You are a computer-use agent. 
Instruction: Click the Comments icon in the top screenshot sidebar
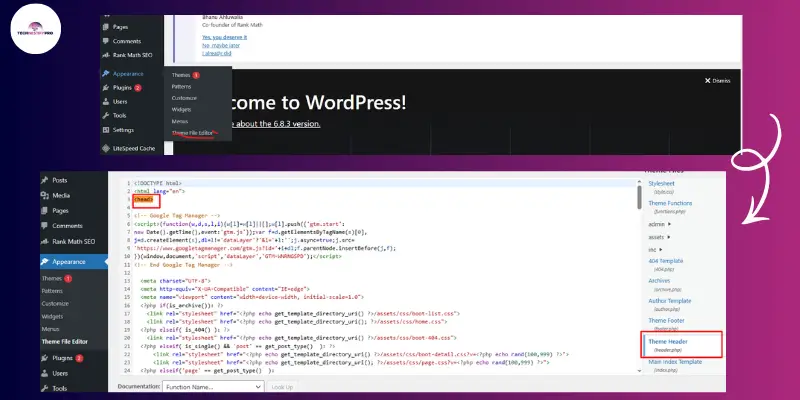pyautogui.click(x=106, y=41)
